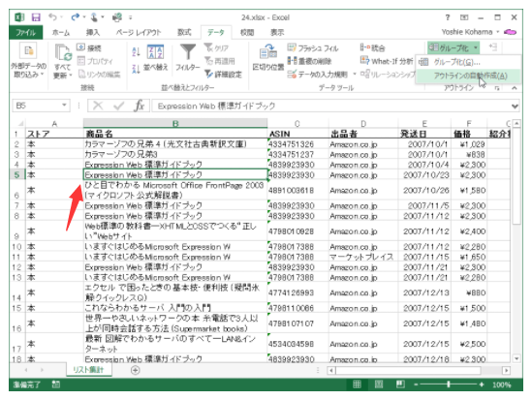
Task: Switch to the 数式 tab
Action: click(184, 32)
